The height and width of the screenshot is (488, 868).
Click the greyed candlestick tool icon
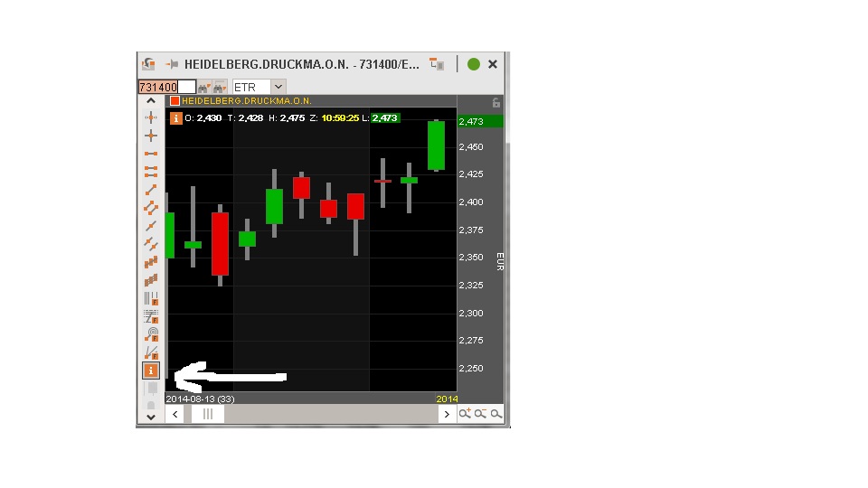click(152, 389)
